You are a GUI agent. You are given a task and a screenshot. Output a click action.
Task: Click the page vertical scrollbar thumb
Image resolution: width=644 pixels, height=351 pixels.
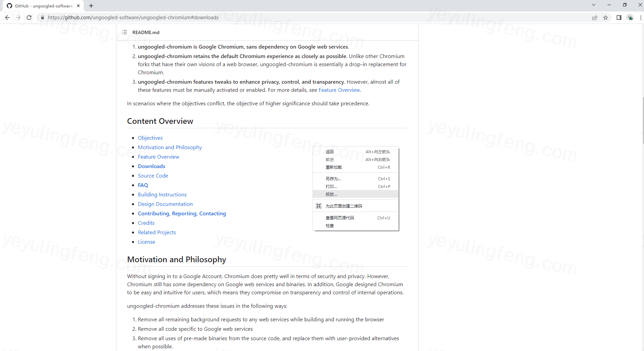643,120
